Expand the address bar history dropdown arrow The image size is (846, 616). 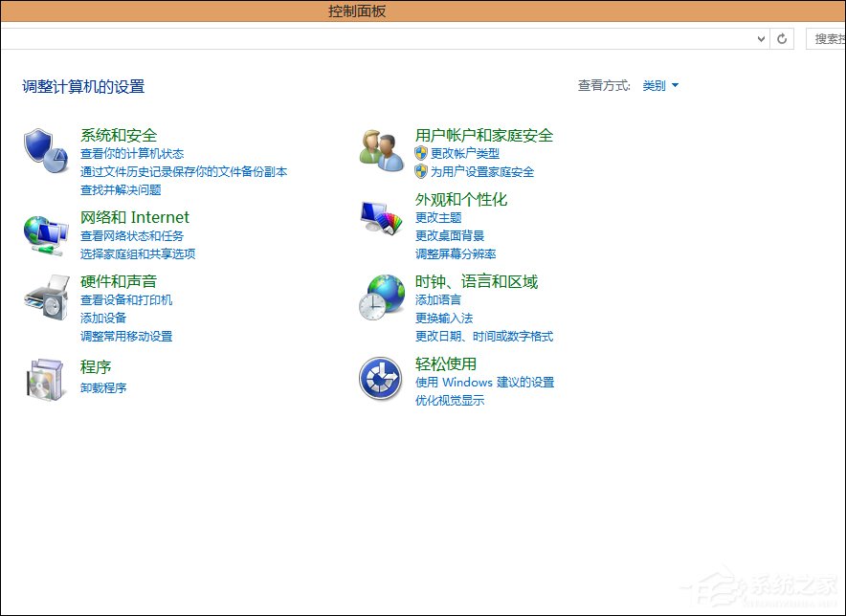pyautogui.click(x=761, y=38)
